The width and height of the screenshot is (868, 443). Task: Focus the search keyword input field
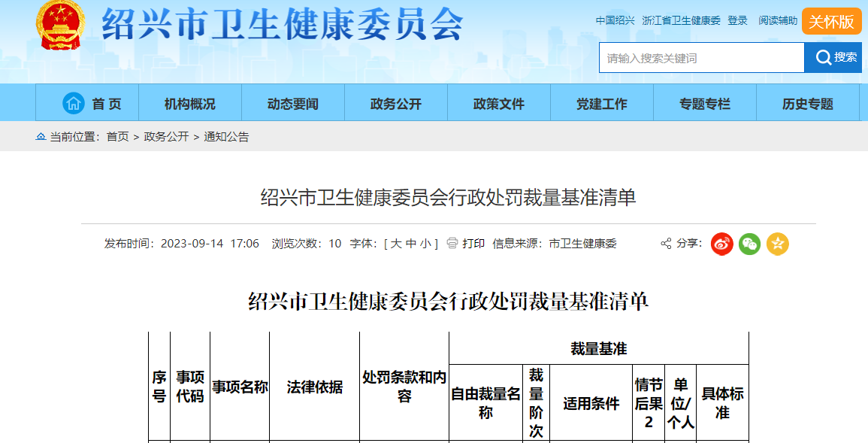pos(700,58)
